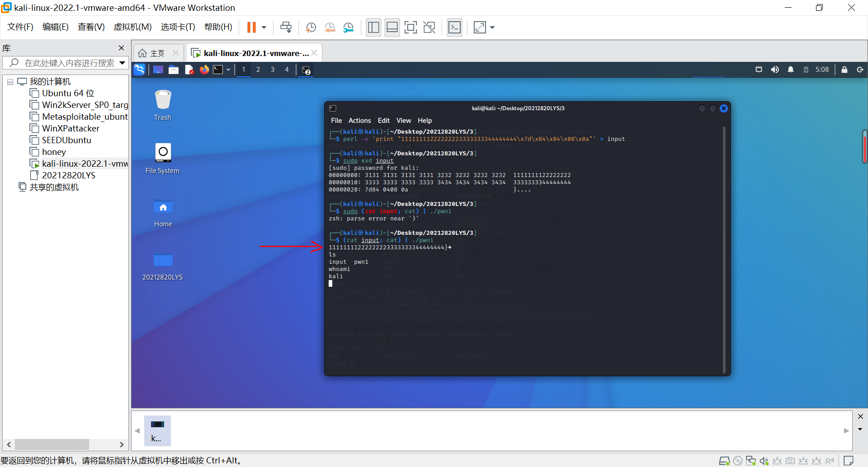868x467 pixels.
Task: Switch to Kali workspace 3
Action: tap(273, 70)
